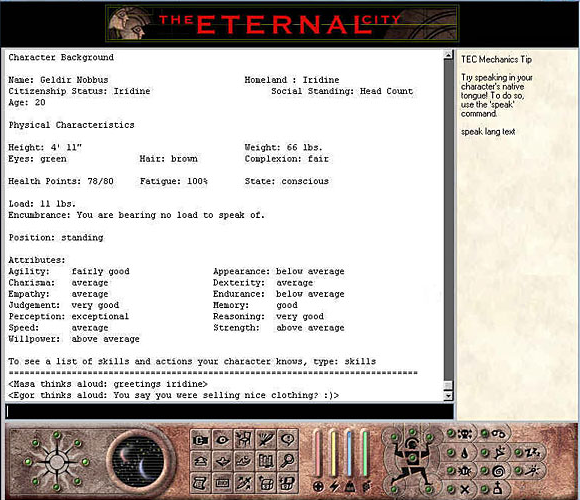Click the skull poison status icon
580x500 pixels.
click(x=465, y=433)
